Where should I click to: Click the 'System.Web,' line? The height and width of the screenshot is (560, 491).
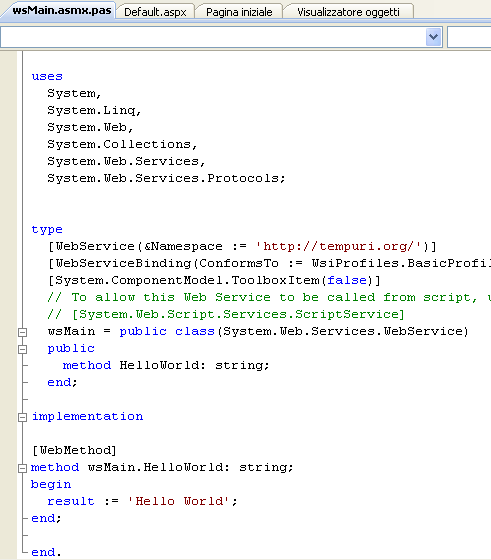90,127
